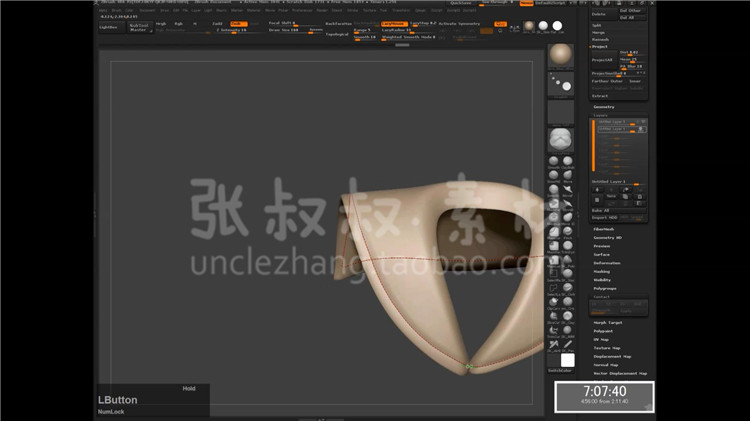Click the Extract button
Screen dimensions: 750x421
point(600,96)
